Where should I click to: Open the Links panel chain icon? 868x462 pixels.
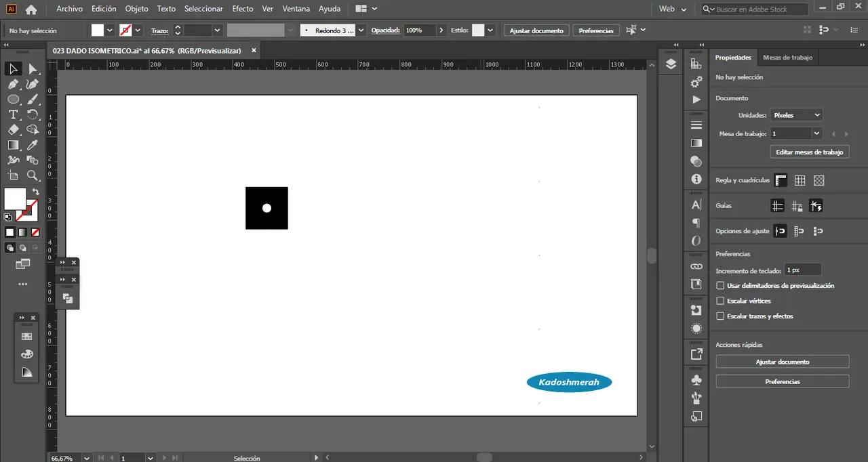[696, 266]
